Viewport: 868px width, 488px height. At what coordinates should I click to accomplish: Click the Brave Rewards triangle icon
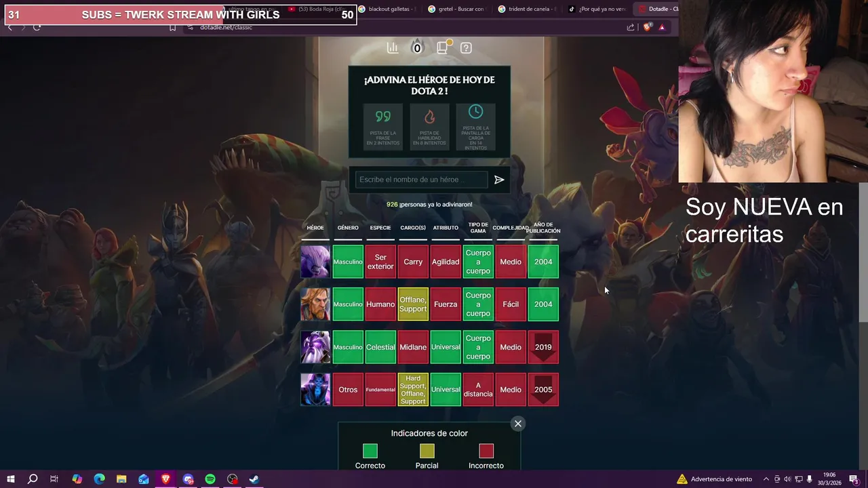point(662,27)
